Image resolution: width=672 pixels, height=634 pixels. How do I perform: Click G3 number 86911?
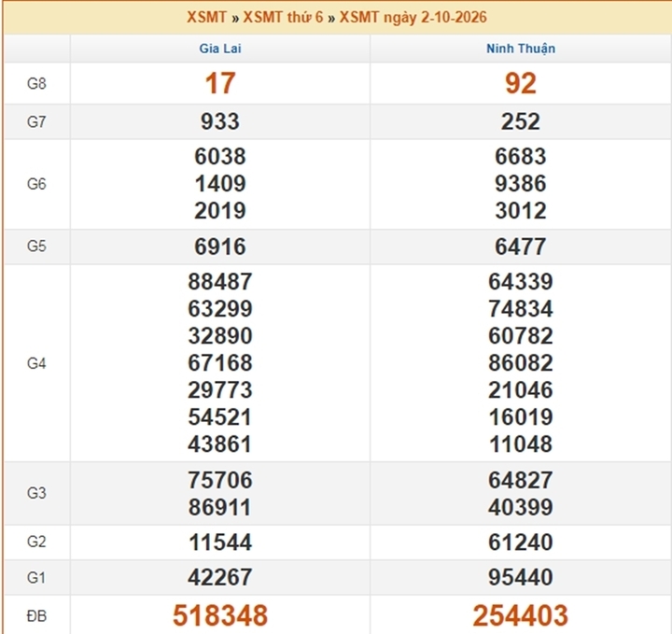coord(220,508)
